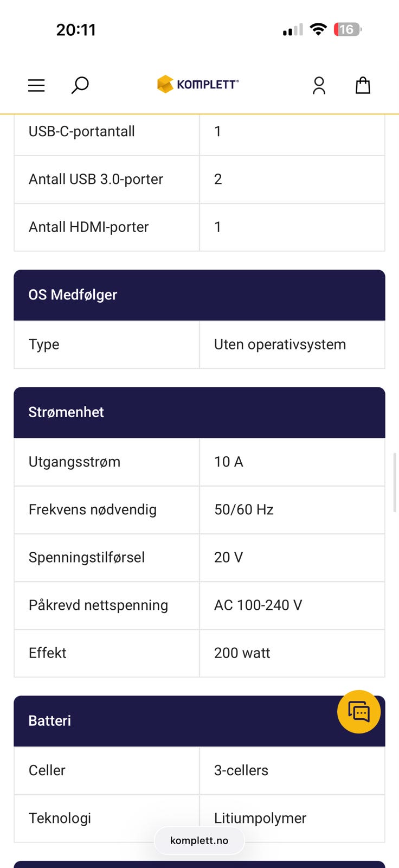Open the user account icon

click(x=319, y=85)
